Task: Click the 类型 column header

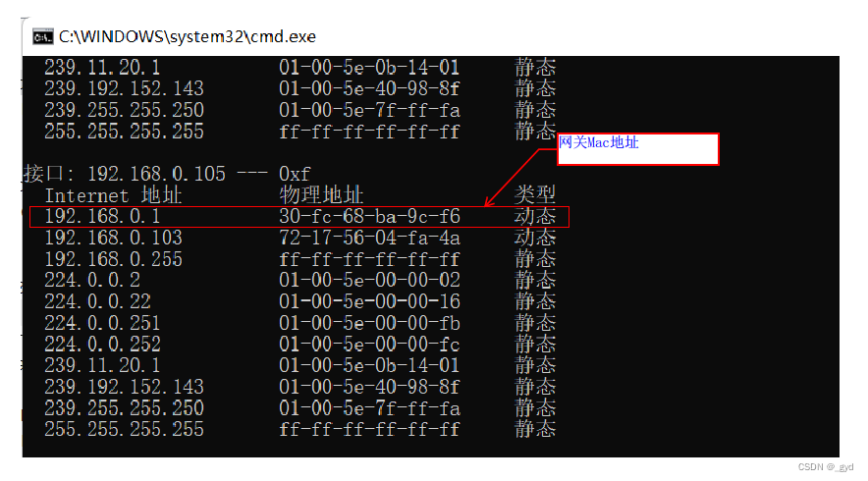Action: [x=534, y=194]
